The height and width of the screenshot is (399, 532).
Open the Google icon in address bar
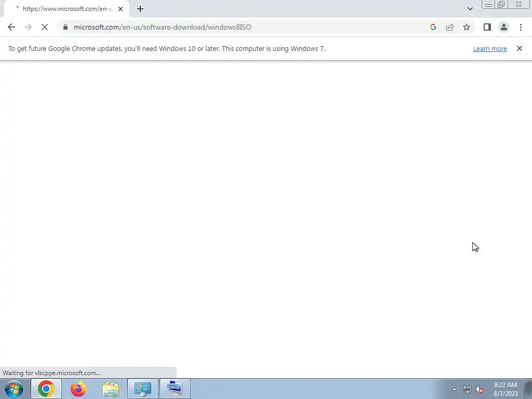433,27
